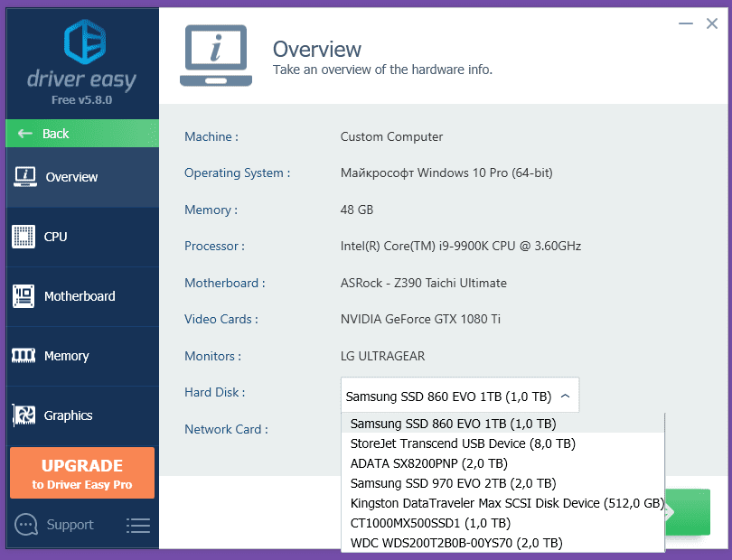The height and width of the screenshot is (560, 732).
Task: Open the Support link
Action: (70, 525)
